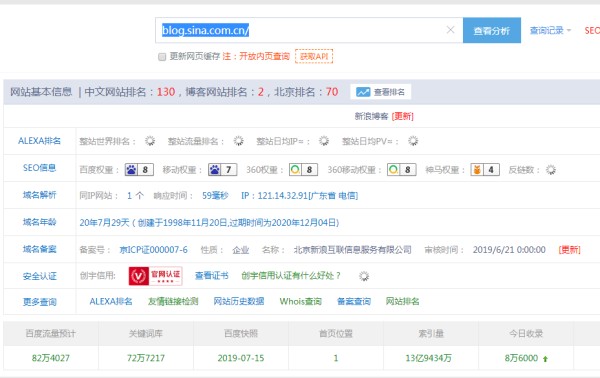Click company name 北京新浪互联信息服务有限公司

click(x=352, y=250)
